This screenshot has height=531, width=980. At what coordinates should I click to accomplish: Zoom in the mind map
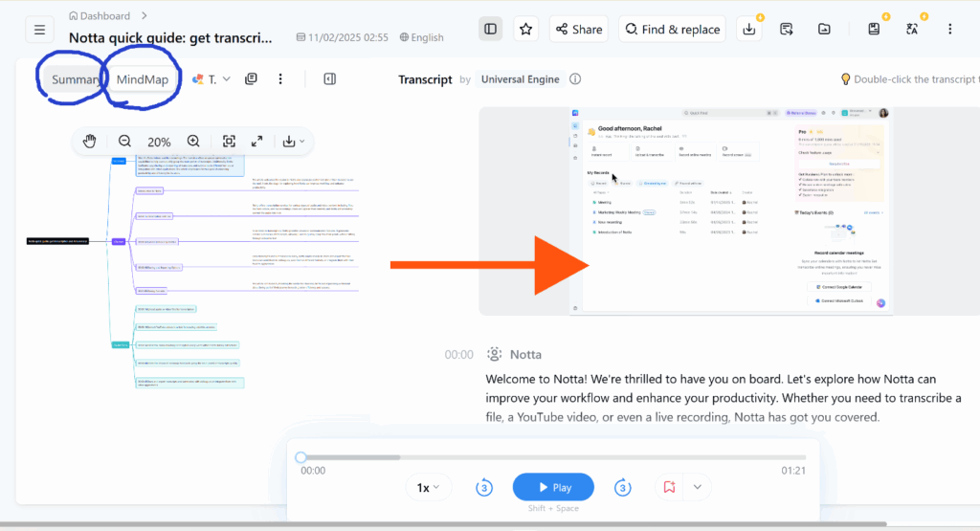(193, 142)
